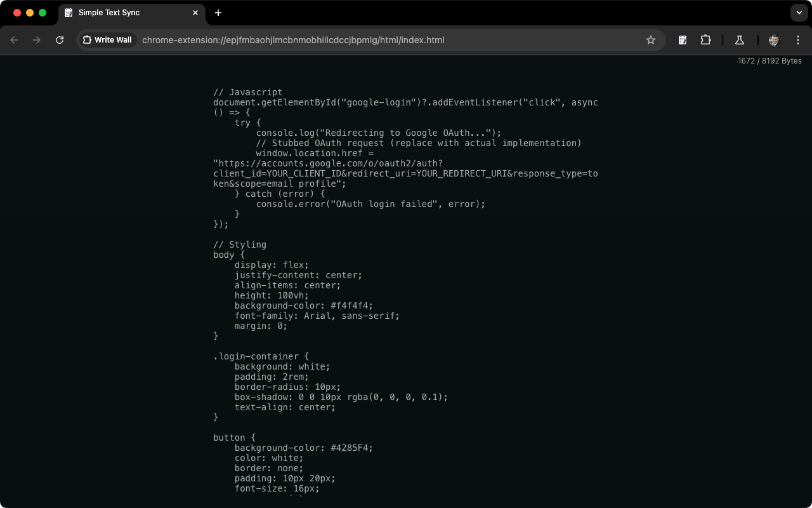Image resolution: width=812 pixels, height=508 pixels.
Task: Click the Chrome Labs flask icon
Action: [739, 39]
